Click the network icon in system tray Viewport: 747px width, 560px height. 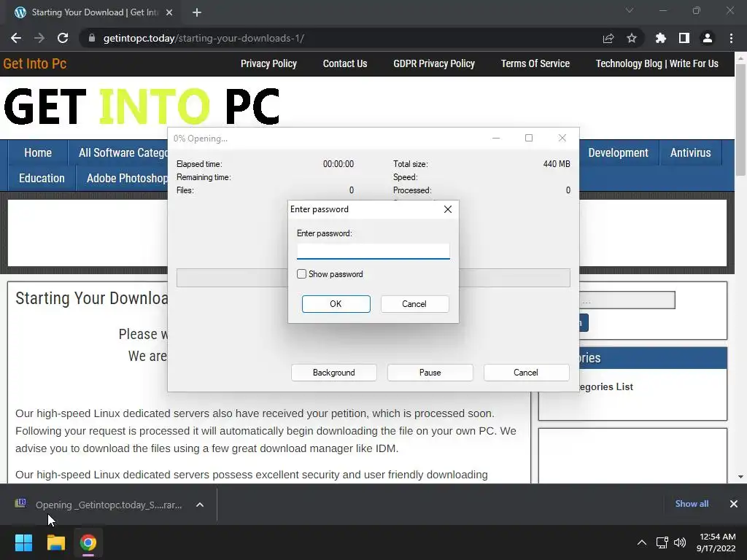(x=662, y=542)
